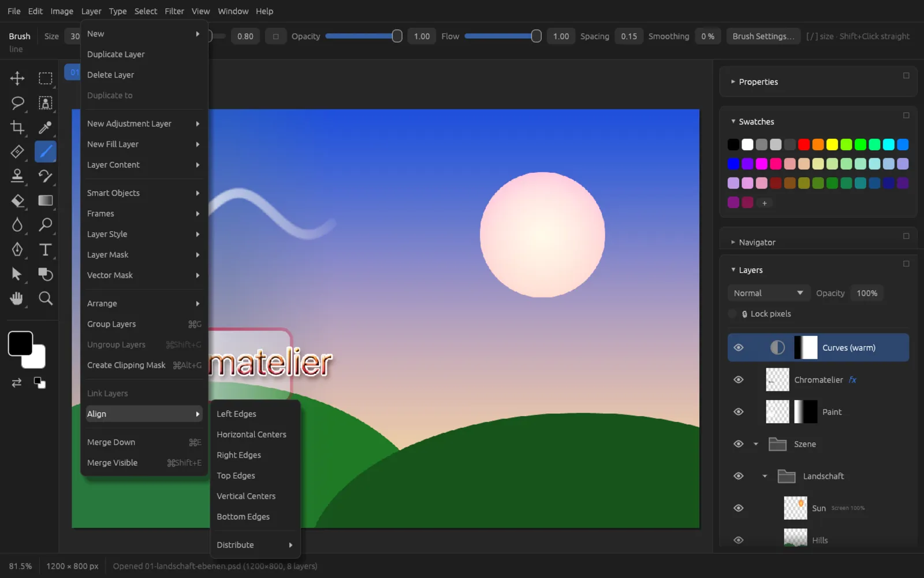Select the Gradient tool

(46, 201)
